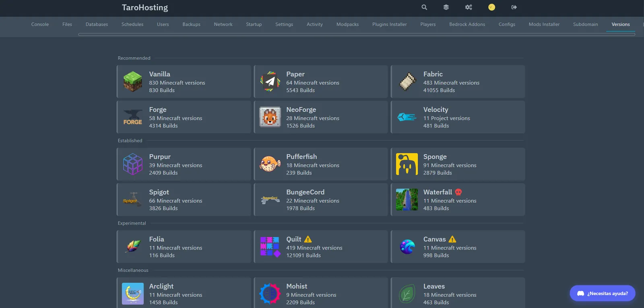Click the Forge anvil logo
Screen dimensions: 644x308
pos(133,117)
